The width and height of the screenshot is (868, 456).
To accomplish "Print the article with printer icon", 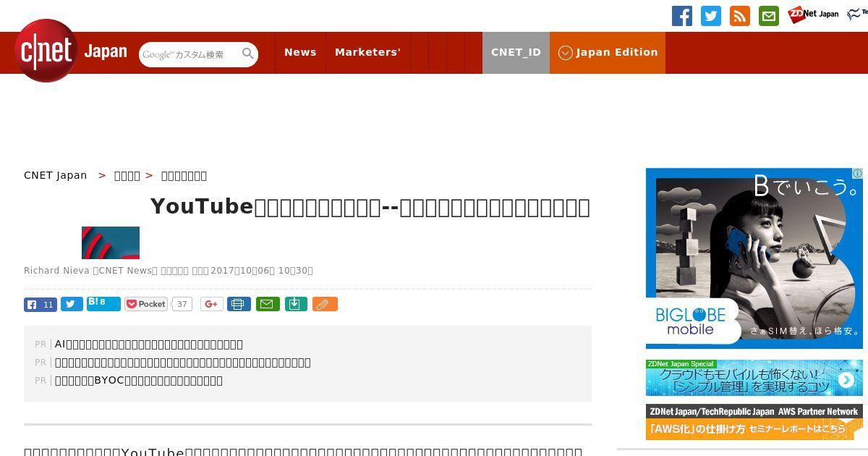I will 239,304.
